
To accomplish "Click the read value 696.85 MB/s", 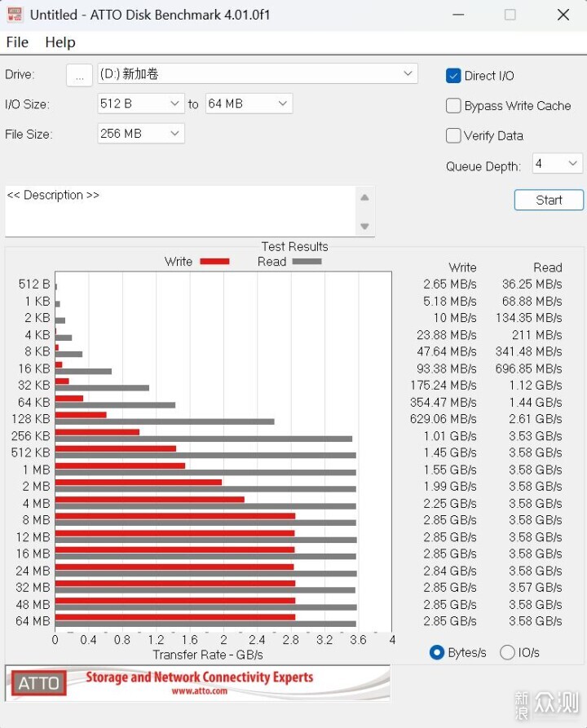I will pyautogui.click(x=528, y=368).
